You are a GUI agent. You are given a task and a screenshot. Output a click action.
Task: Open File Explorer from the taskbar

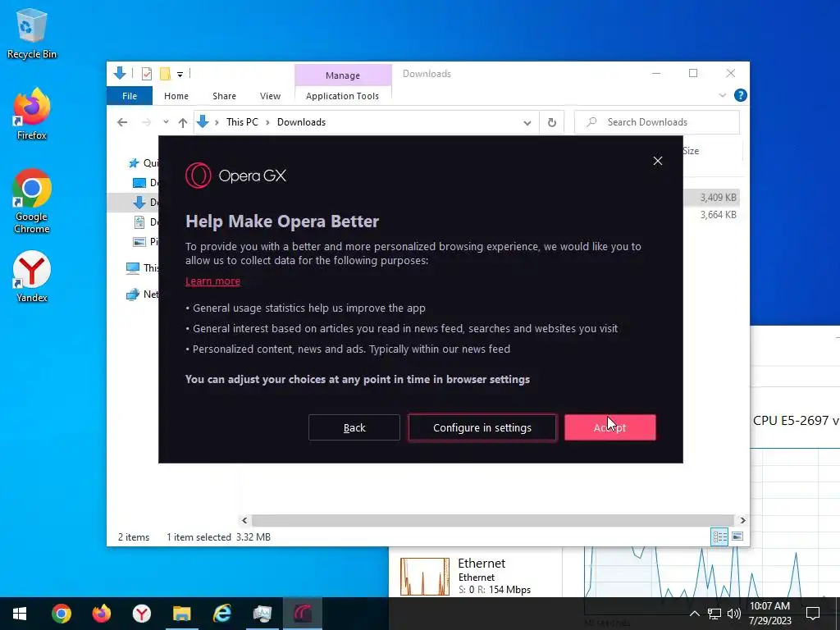(181, 614)
